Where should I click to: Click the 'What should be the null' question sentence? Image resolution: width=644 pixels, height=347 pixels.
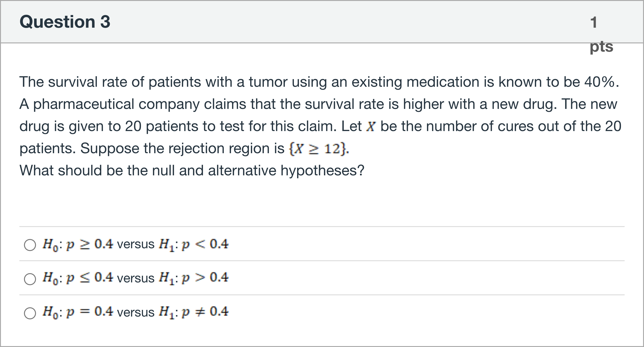click(x=192, y=171)
